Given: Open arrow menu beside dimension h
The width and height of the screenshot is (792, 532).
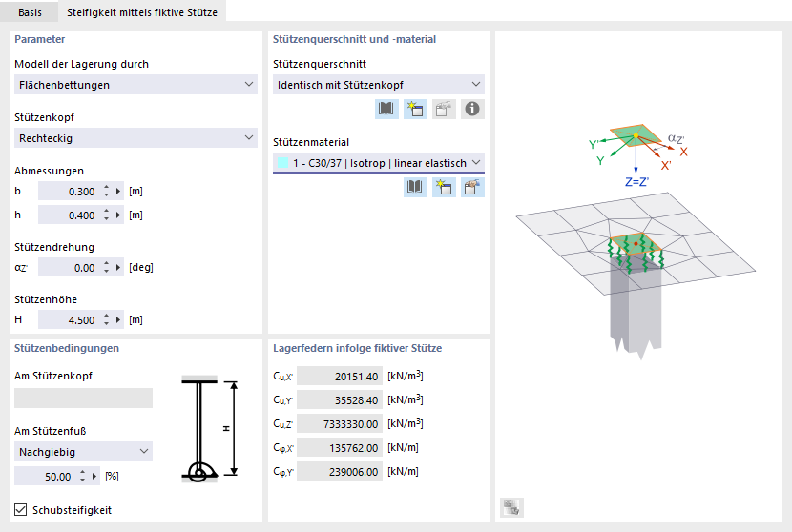Looking at the screenshot, I should click(118, 215).
